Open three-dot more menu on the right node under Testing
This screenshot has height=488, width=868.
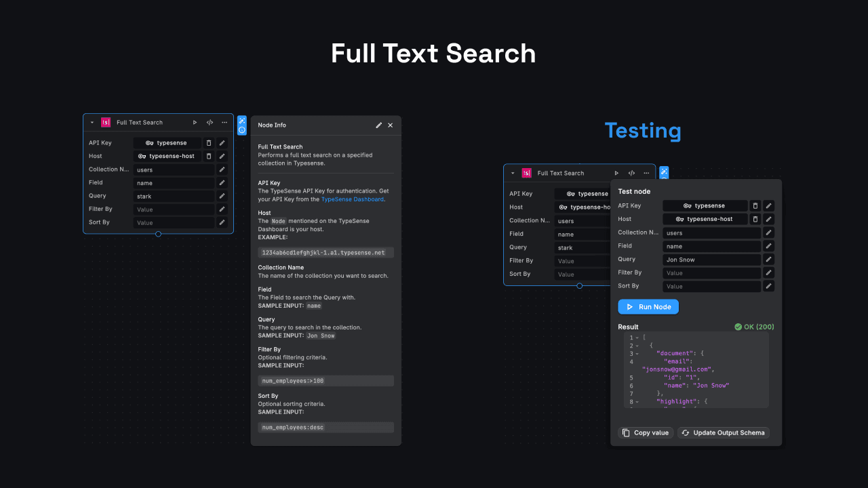[646, 174]
